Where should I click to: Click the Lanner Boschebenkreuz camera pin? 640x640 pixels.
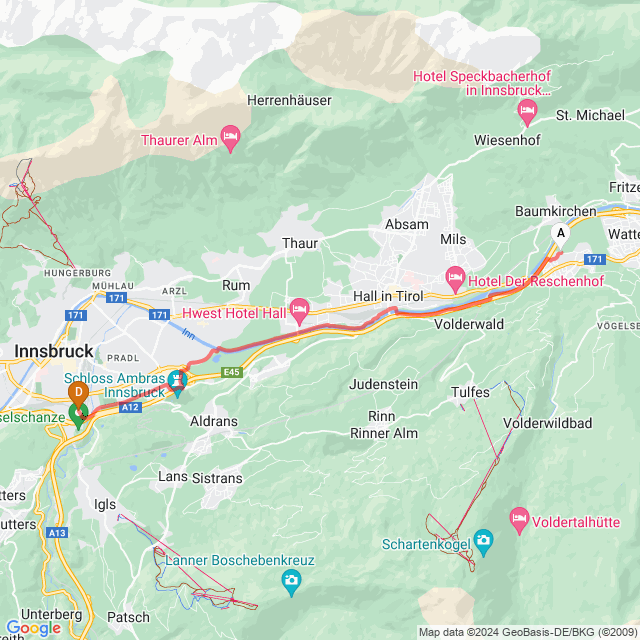[x=291, y=582]
